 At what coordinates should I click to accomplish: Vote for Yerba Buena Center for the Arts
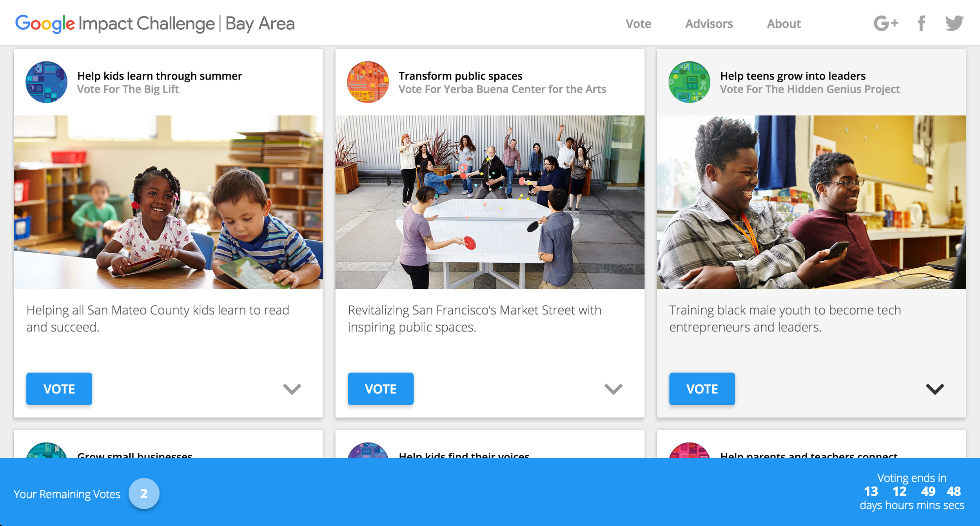tap(381, 389)
